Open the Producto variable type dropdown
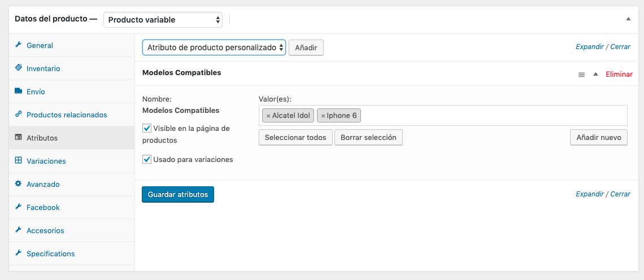This screenshot has width=644, height=280. [163, 20]
